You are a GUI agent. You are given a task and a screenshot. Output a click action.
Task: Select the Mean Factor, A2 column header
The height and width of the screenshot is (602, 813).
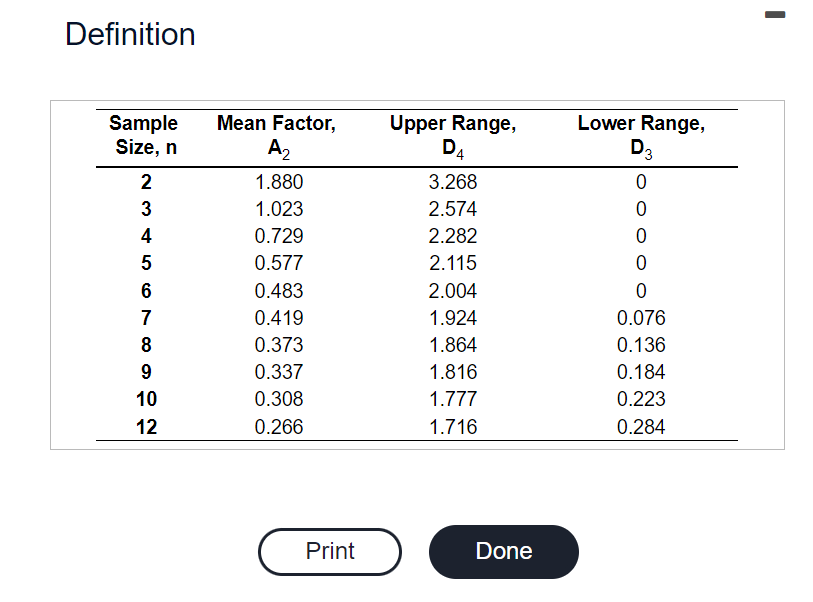tap(276, 135)
